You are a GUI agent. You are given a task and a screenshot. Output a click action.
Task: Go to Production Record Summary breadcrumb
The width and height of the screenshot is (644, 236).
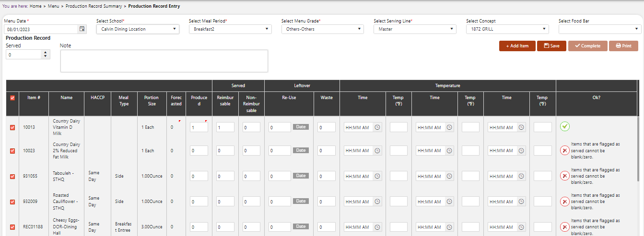tap(94, 6)
